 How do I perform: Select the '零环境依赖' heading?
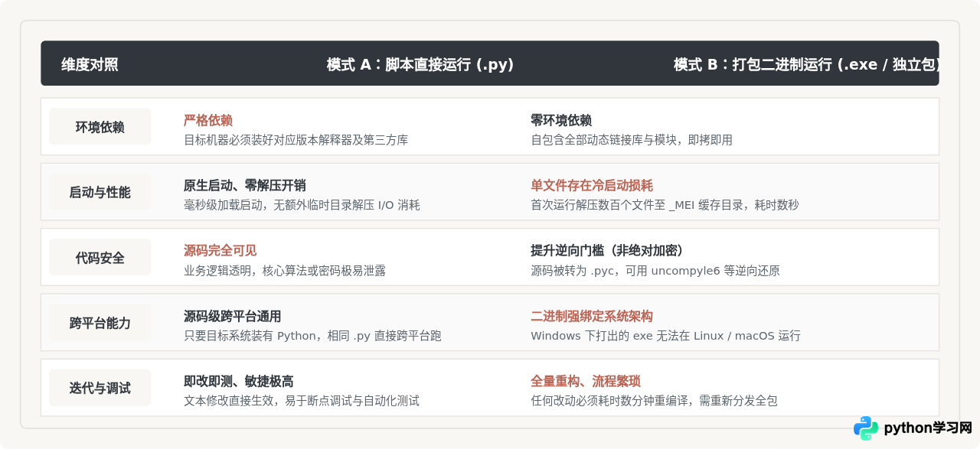coord(561,120)
